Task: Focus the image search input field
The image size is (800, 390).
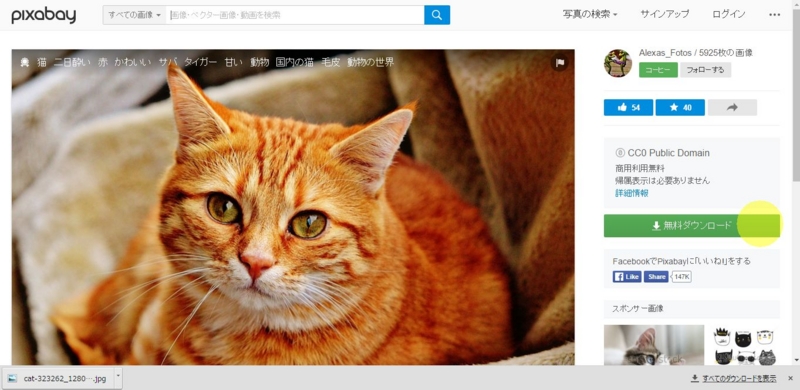Action: [x=295, y=15]
